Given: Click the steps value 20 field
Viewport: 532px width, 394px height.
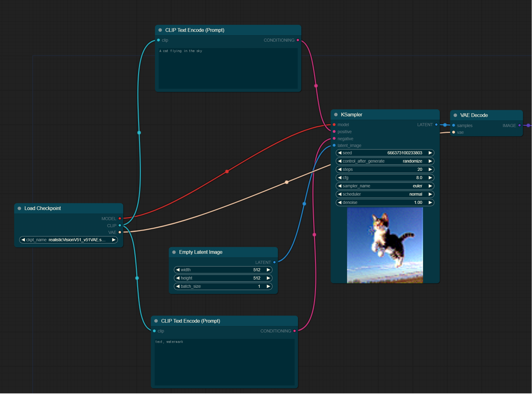Looking at the screenshot, I should tap(385, 169).
